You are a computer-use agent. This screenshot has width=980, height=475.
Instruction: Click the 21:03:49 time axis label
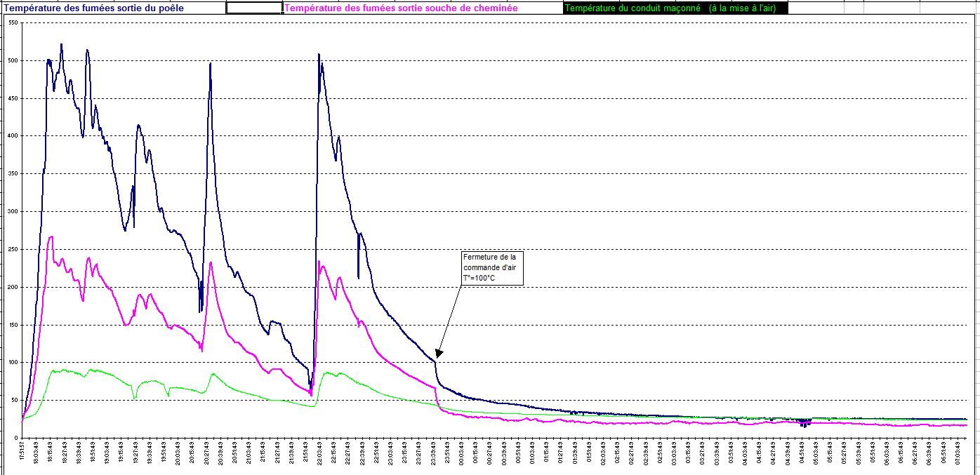pyautogui.click(x=249, y=452)
